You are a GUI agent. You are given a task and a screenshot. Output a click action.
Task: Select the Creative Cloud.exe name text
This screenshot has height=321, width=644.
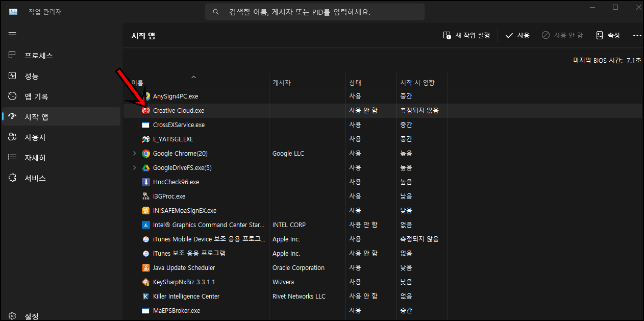(179, 110)
